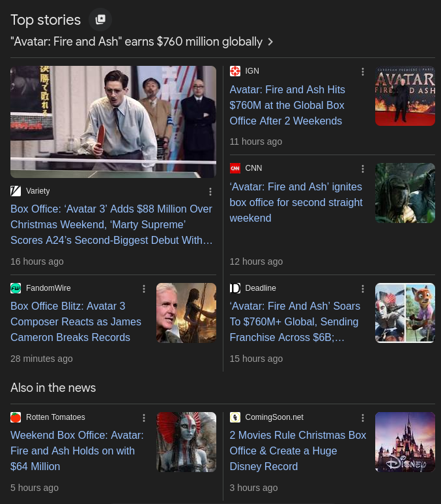Click the "ComingSoon.net" source name

[x=274, y=417]
